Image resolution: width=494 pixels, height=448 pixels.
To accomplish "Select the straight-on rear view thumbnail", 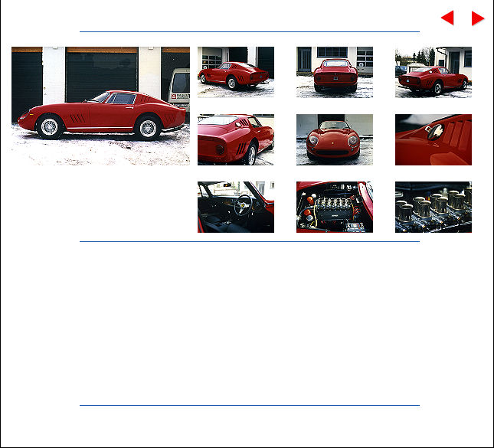I will click(334, 72).
